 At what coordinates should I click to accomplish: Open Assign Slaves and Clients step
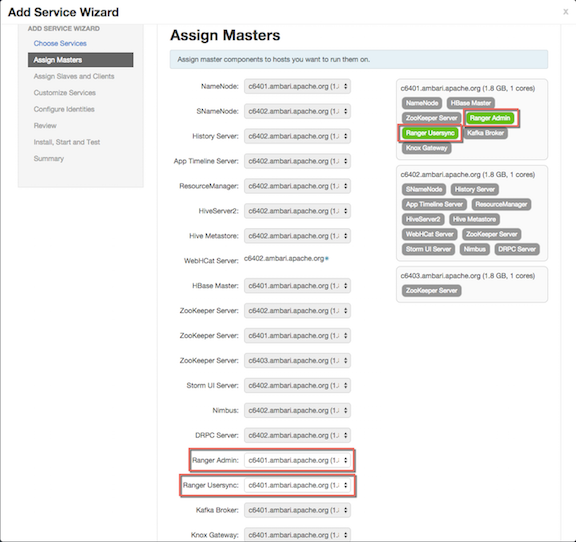[74, 76]
